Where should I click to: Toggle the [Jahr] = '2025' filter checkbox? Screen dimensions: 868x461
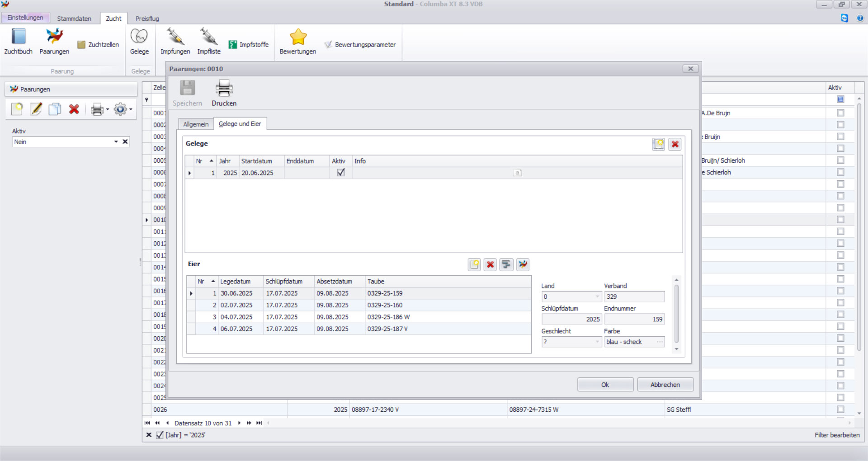pyautogui.click(x=160, y=435)
